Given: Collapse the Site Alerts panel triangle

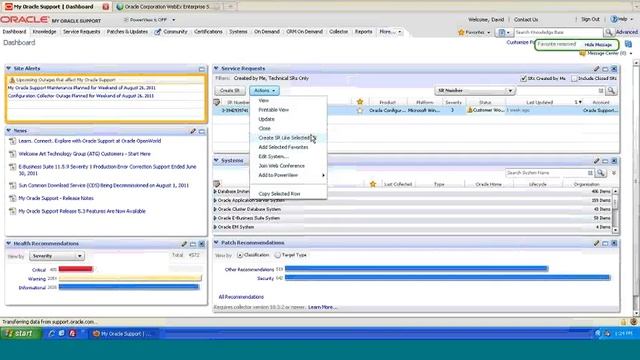Looking at the screenshot, I should pyautogui.click(x=9, y=68).
